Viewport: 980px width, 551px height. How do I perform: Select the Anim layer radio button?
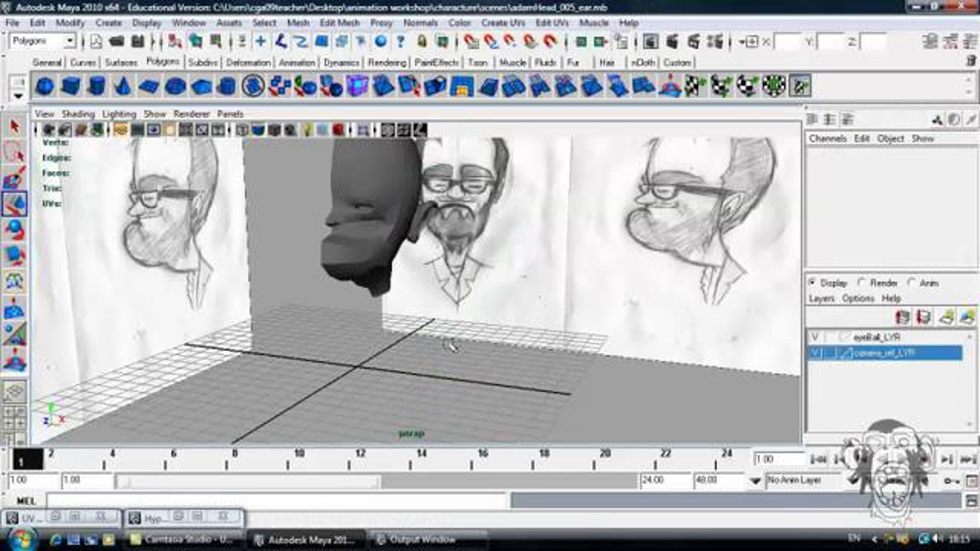[911, 282]
